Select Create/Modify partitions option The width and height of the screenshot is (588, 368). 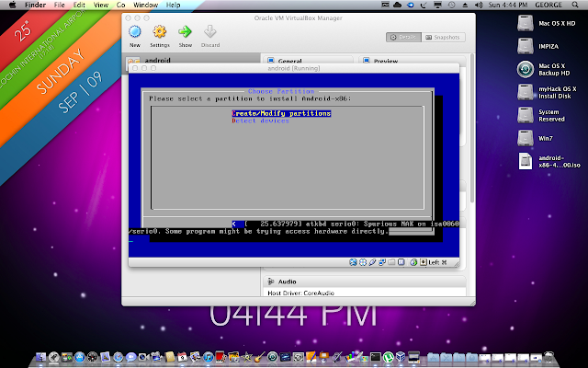(x=281, y=113)
